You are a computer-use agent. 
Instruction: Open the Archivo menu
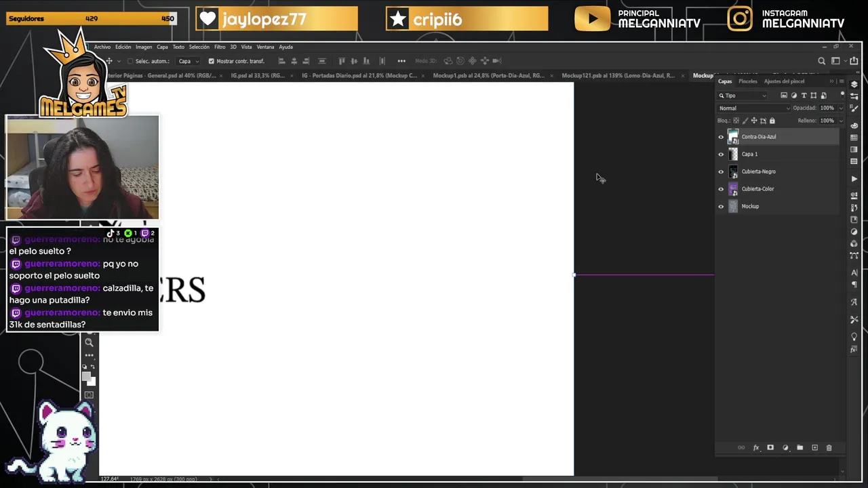[102, 47]
